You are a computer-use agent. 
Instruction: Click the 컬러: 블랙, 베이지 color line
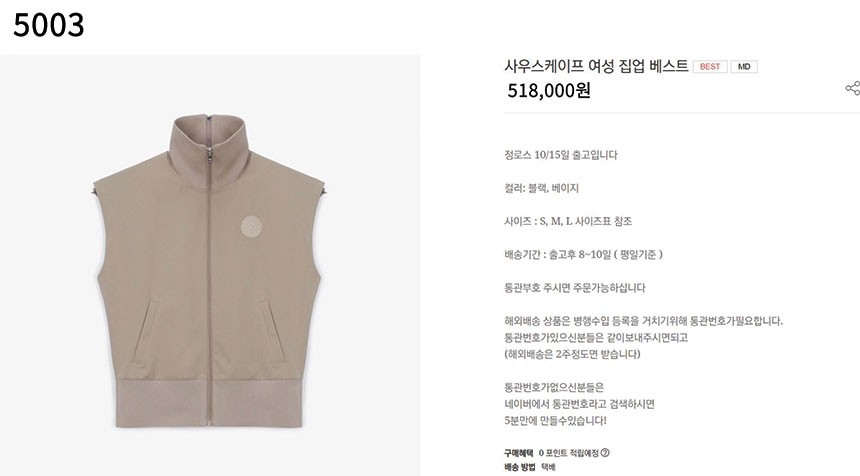click(541, 188)
